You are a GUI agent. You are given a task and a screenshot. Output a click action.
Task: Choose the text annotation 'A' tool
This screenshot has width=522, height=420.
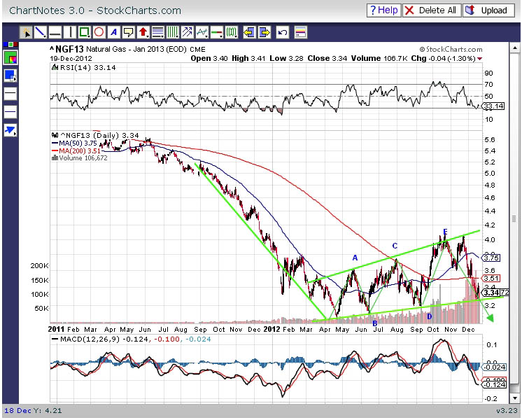[114, 32]
